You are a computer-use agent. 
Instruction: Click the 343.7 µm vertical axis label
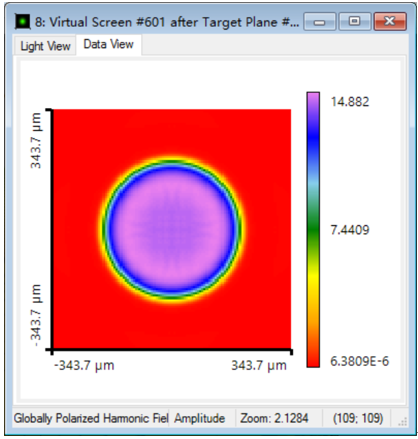click(x=36, y=140)
